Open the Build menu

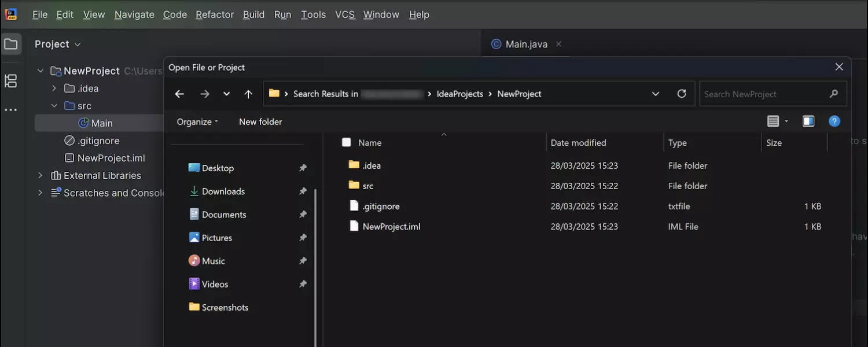coord(253,14)
